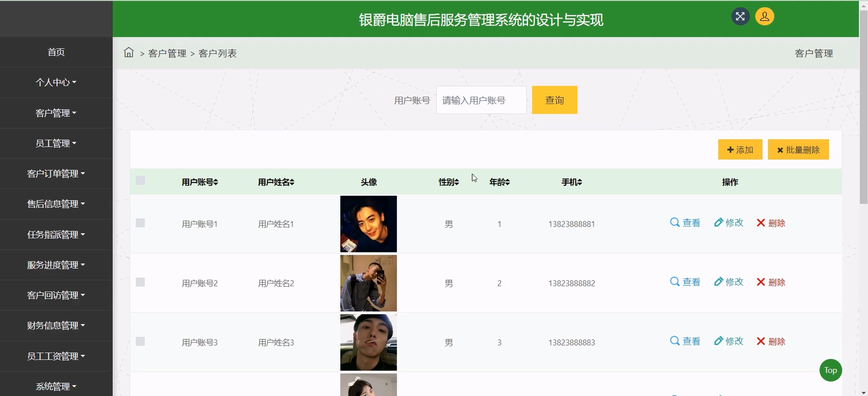Click 客户管理 in the breadcrumb
The width and height of the screenshot is (868, 396).
pos(167,53)
